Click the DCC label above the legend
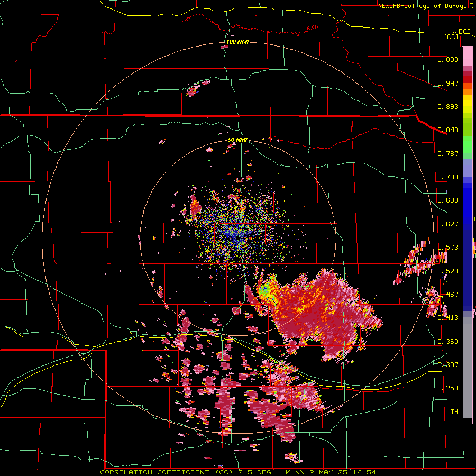The height and width of the screenshot is (476, 476). 464,32
